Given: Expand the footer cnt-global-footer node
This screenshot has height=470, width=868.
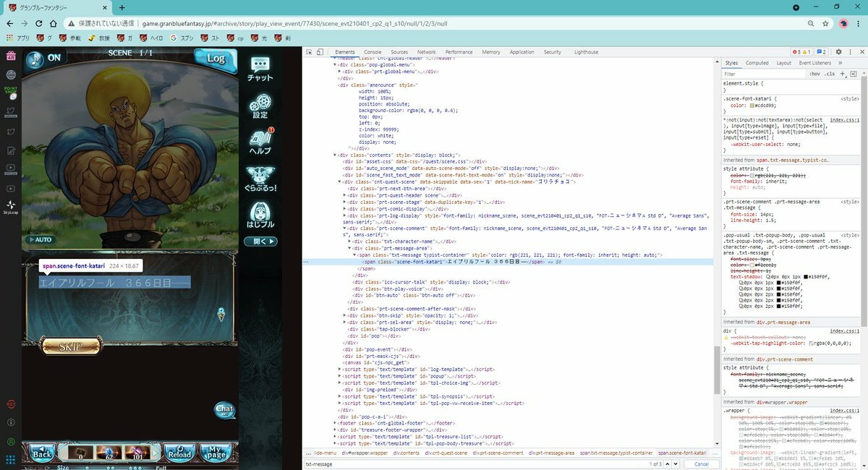Looking at the screenshot, I should click(x=335, y=423).
